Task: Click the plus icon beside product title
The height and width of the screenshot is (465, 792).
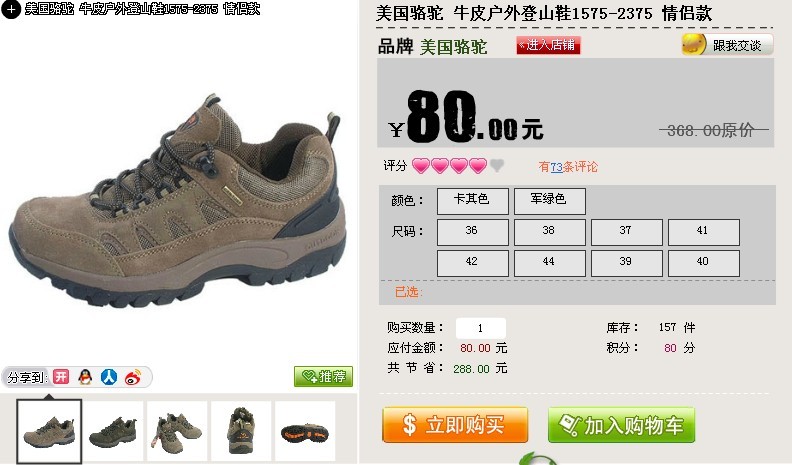Action: click(x=11, y=9)
